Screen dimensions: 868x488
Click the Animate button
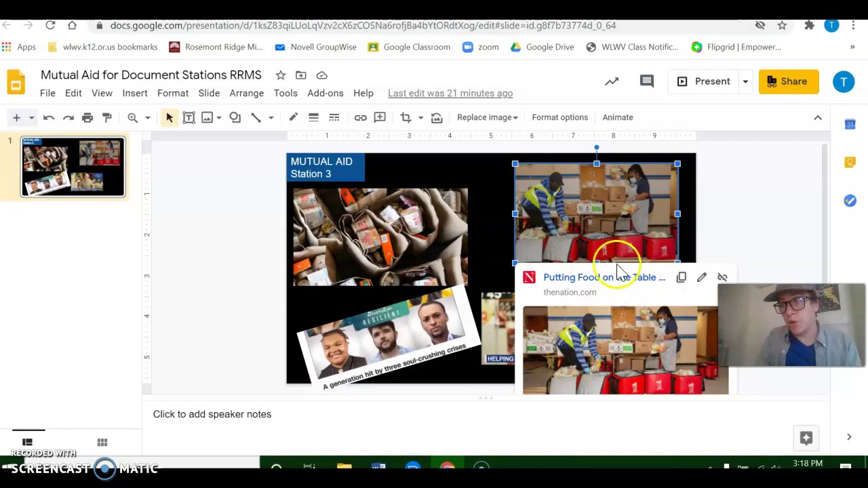[x=618, y=117]
